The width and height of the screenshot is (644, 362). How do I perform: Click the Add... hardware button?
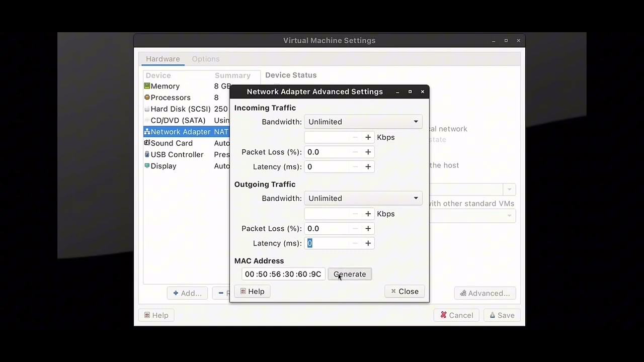coord(187,293)
